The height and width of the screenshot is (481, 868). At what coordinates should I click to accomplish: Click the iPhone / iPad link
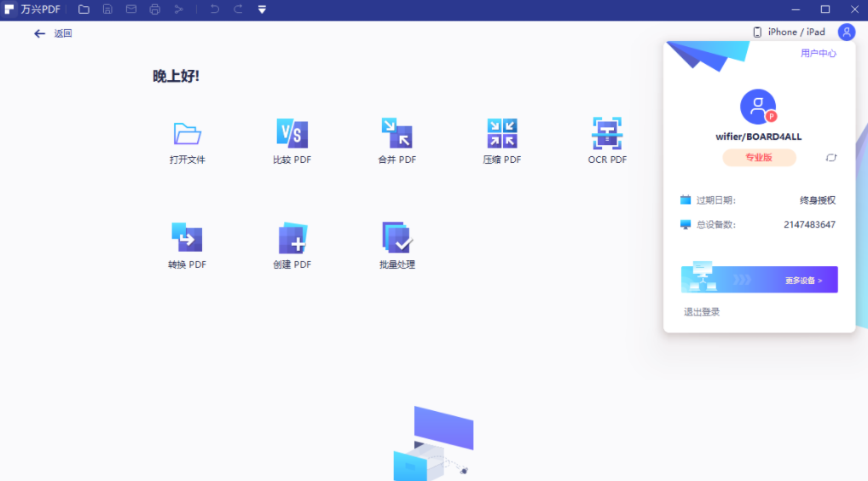790,32
